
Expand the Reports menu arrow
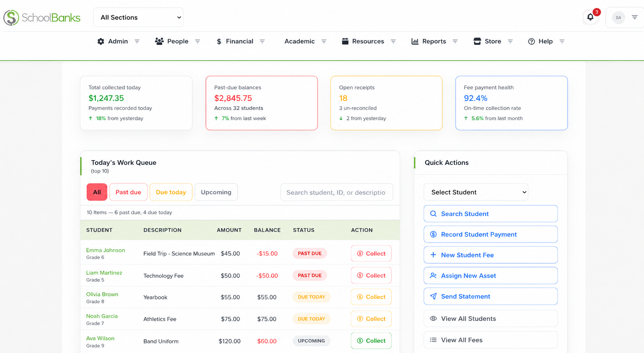tap(455, 41)
